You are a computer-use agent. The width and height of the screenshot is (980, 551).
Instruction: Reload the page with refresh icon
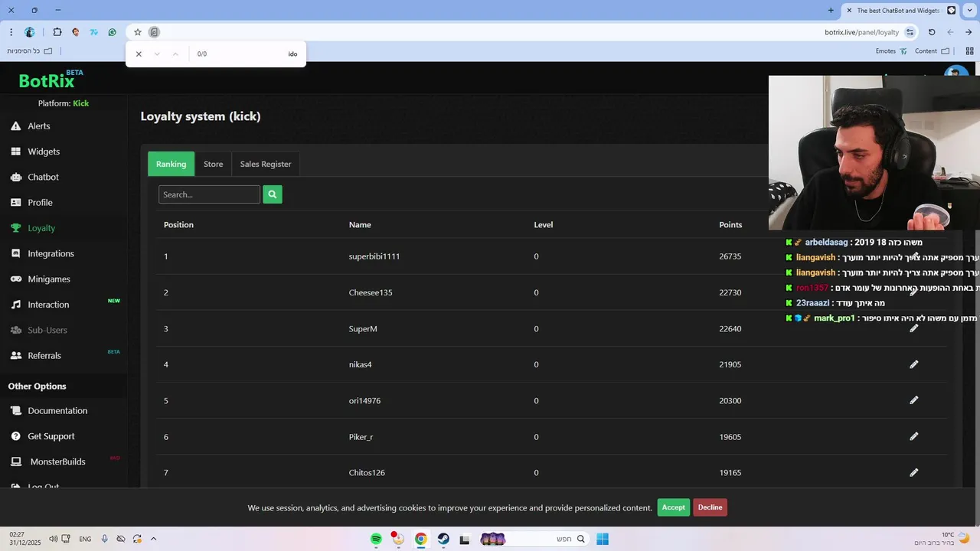click(932, 32)
